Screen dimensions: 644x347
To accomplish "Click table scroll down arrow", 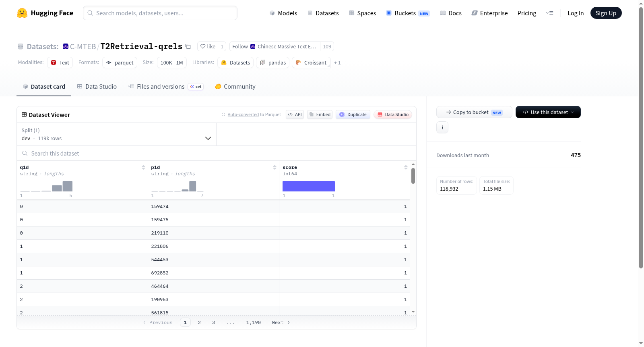I will pyautogui.click(x=413, y=312).
